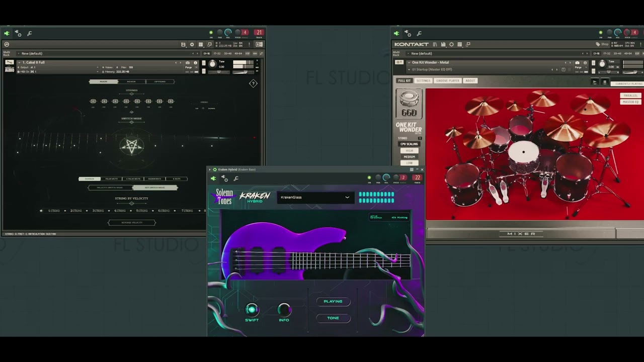Toggle the last string ON switch in Cabal
Screen dimensions: 644x362
point(171,102)
